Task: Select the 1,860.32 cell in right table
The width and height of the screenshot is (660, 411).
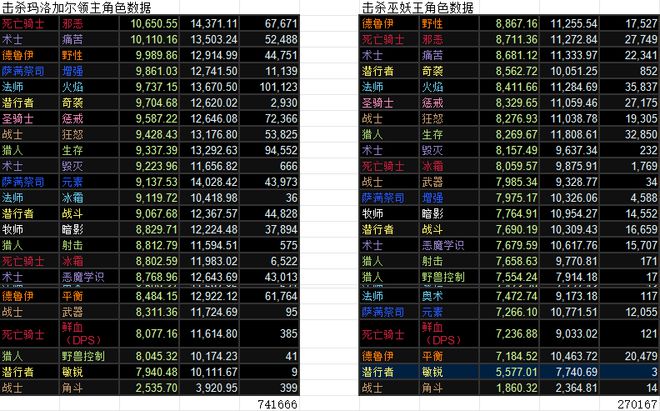Action: (x=509, y=388)
